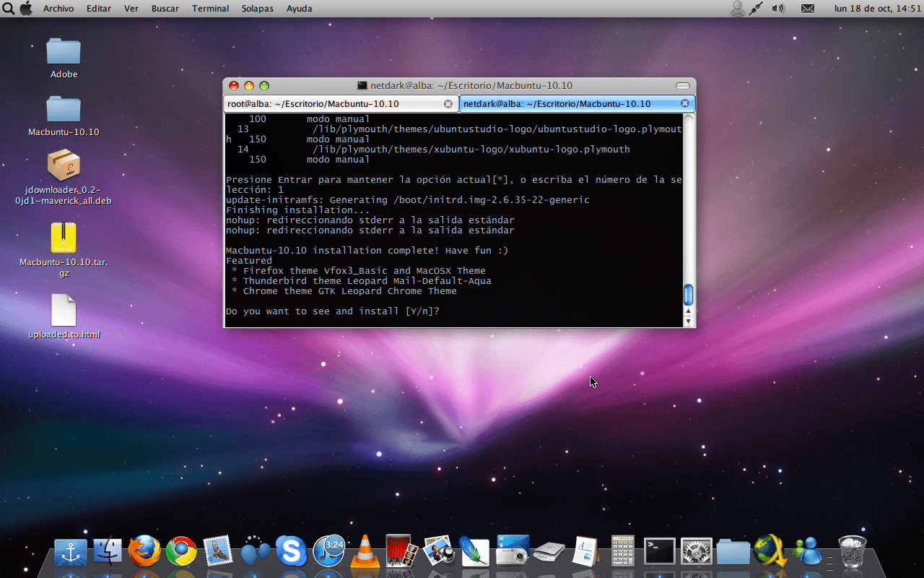Switch to the root@alba terminal tab
924x578 pixels.
332,104
